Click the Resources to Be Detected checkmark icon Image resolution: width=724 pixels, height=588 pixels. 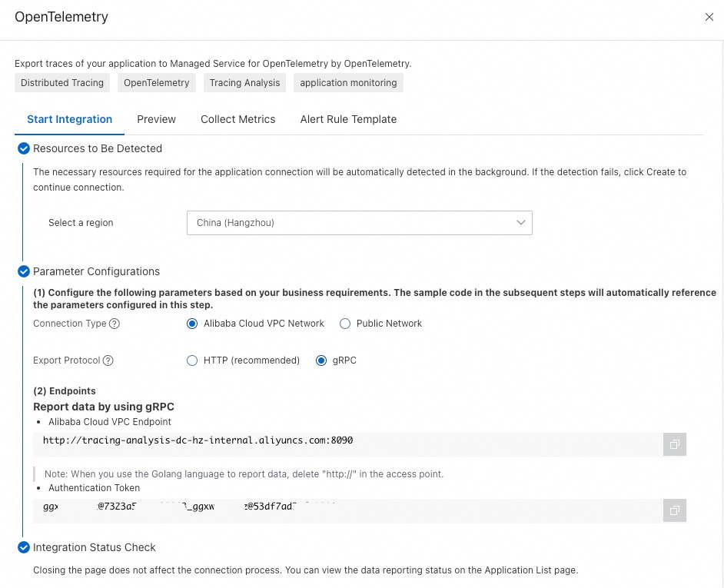click(23, 148)
